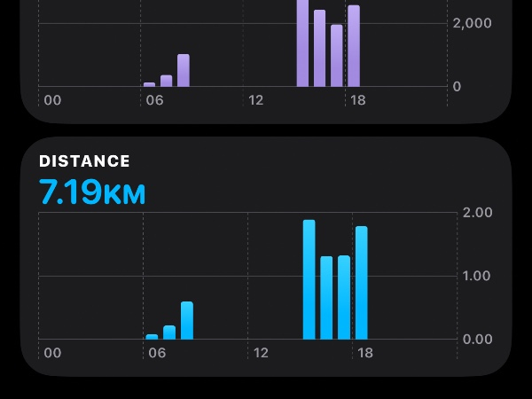This screenshot has height=399, width=532.
Task: Select the last blue bar above the 18 label
Action: [x=361, y=283]
